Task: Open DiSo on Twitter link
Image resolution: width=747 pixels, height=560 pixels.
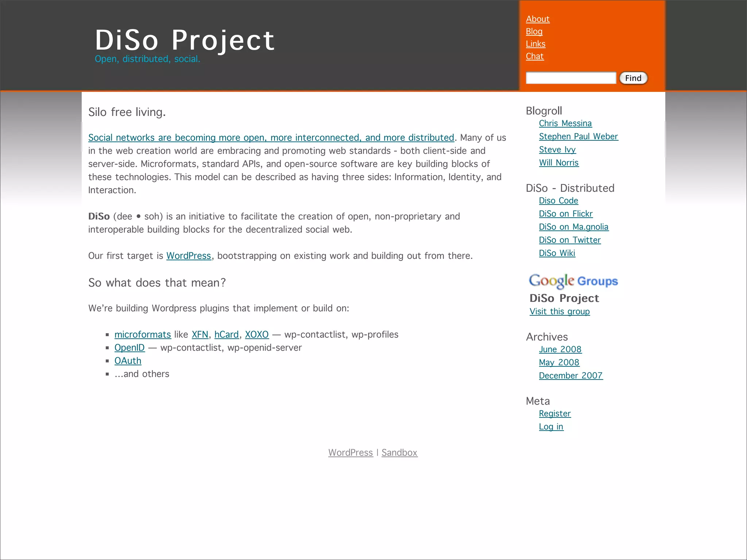Action: pyautogui.click(x=569, y=240)
